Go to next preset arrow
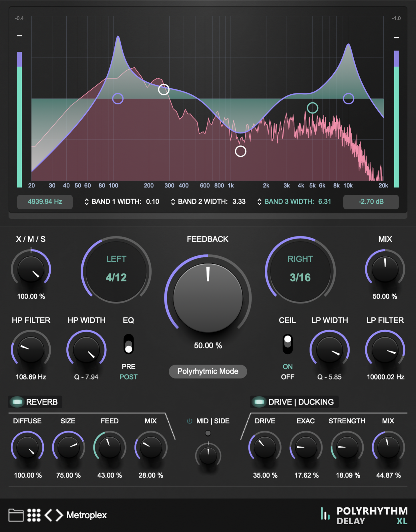Viewport: 416px width, 532px height. pyautogui.click(x=59, y=515)
